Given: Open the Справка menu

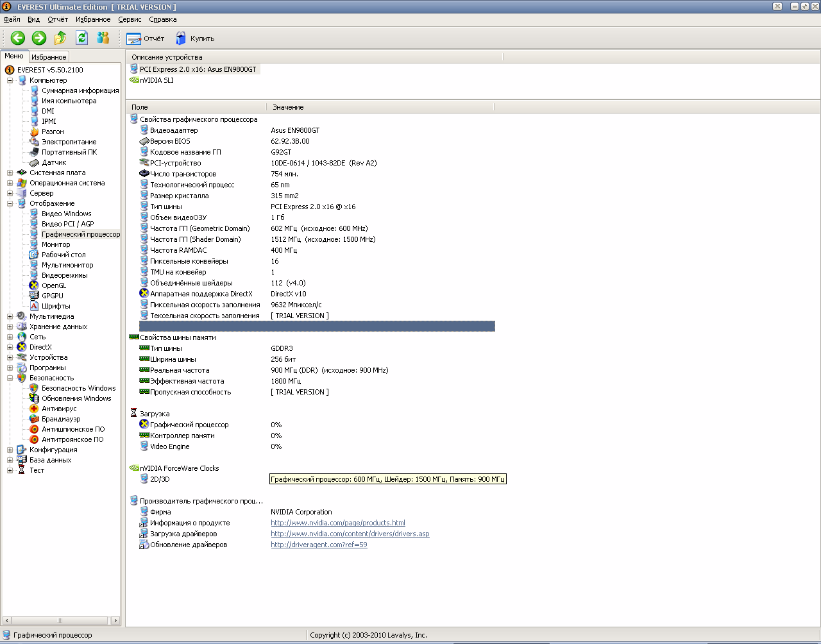Looking at the screenshot, I should [x=163, y=20].
